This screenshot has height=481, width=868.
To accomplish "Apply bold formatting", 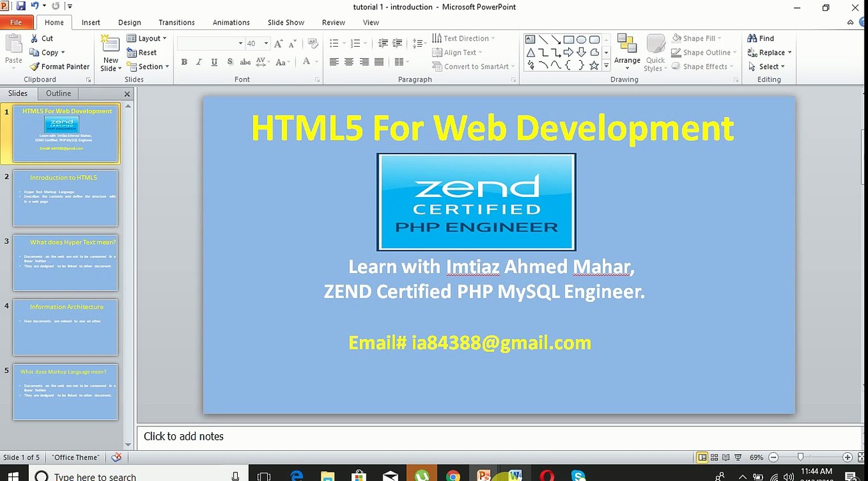I will coord(184,62).
